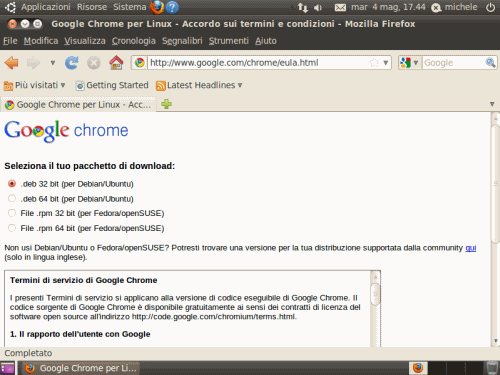The width and height of the screenshot is (500, 375).
Task: Click the Google Chrome logo
Action: click(66, 131)
